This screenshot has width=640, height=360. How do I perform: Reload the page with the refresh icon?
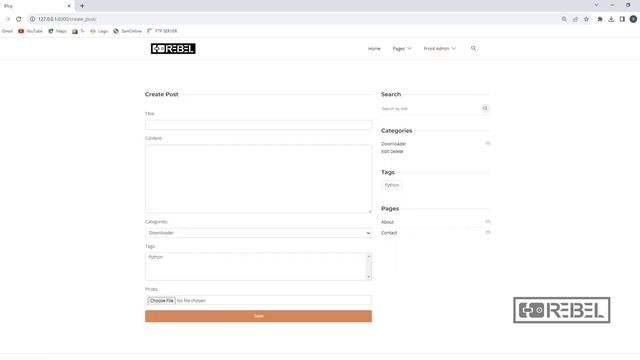(18, 19)
